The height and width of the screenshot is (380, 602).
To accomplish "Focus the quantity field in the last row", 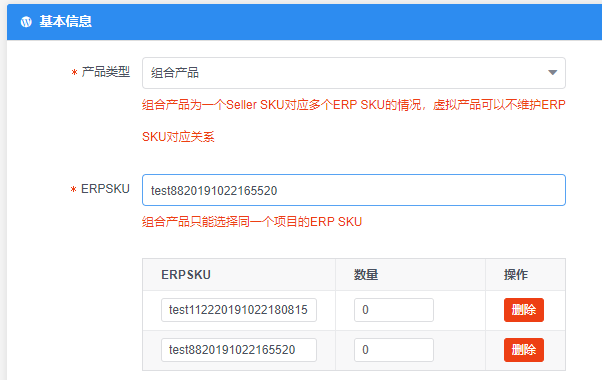I will [x=394, y=350].
